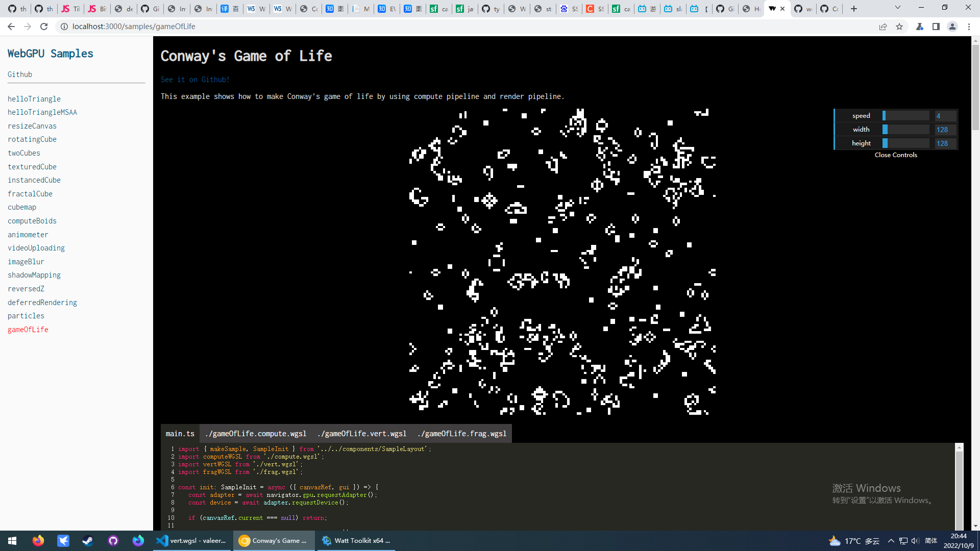Click the bookmark star icon

point(899,27)
